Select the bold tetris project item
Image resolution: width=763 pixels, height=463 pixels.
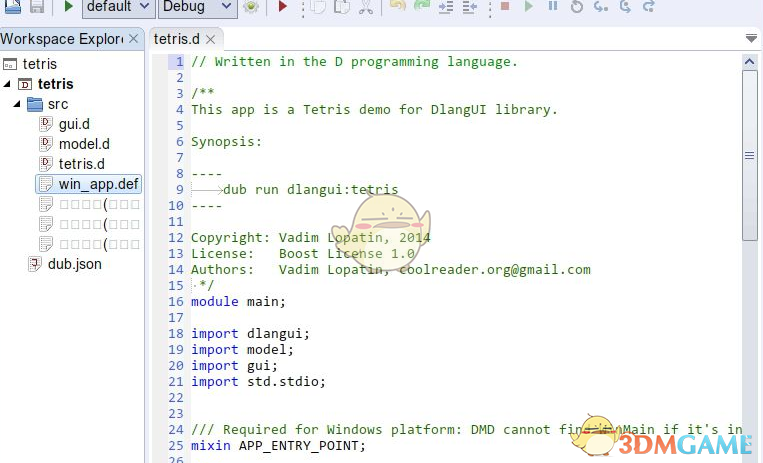55,84
